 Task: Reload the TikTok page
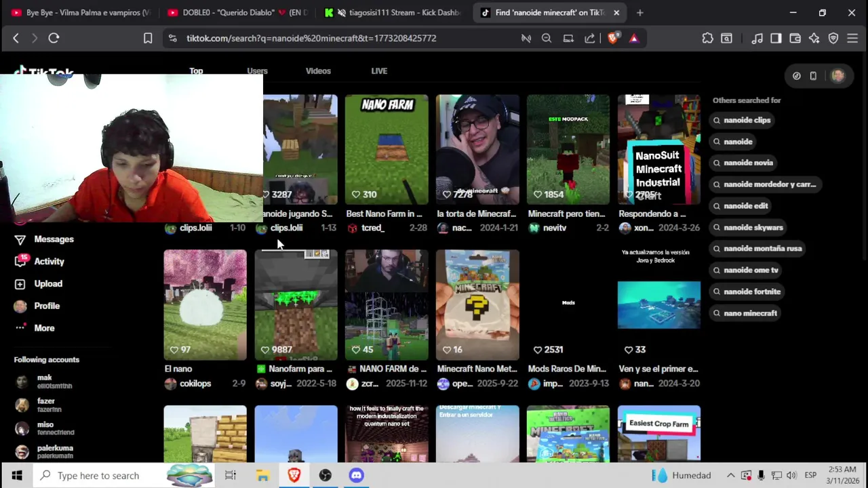(x=54, y=38)
